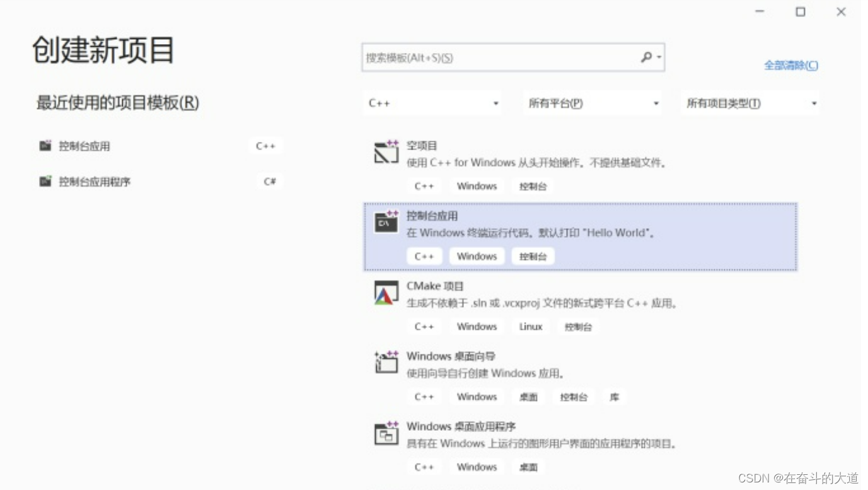Image resolution: width=868 pixels, height=490 pixels.
Task: Click recent 控制台应用程序 C# item icon
Action: coord(45,182)
